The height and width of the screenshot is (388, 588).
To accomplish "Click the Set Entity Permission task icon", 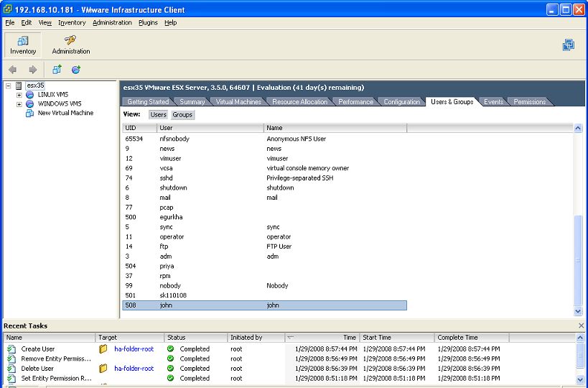I will (x=11, y=378).
